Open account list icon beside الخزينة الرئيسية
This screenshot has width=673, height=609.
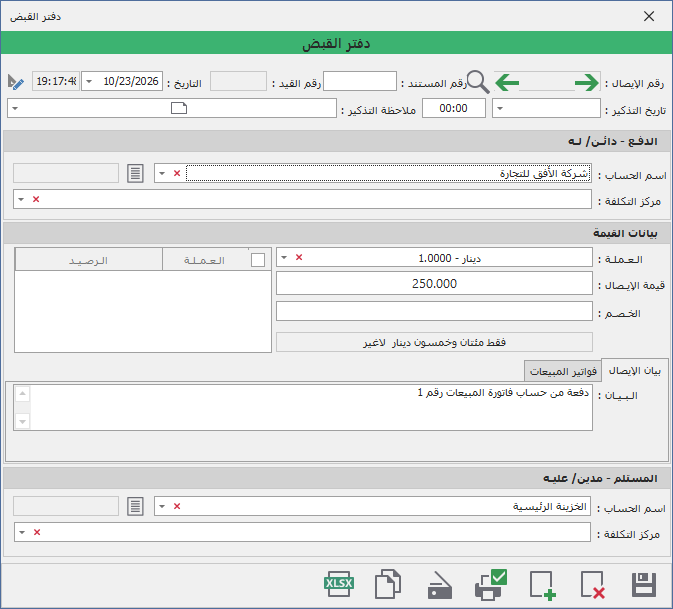[x=135, y=506]
